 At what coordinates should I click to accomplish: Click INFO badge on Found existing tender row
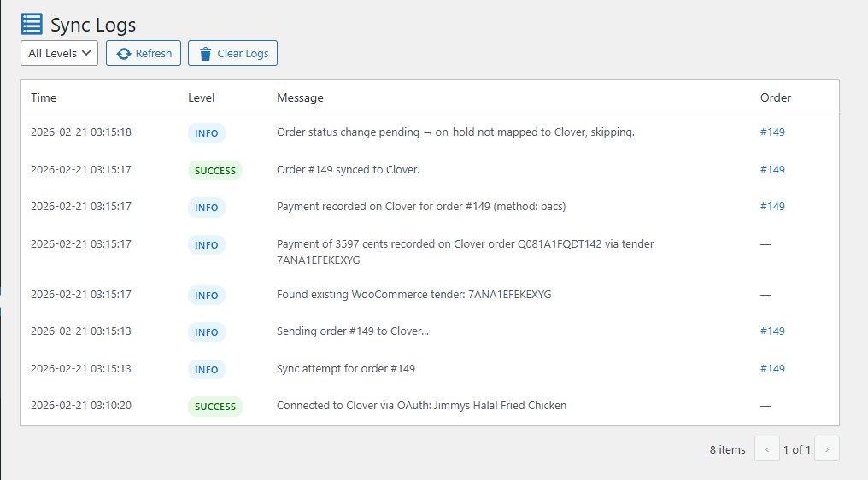[207, 295]
